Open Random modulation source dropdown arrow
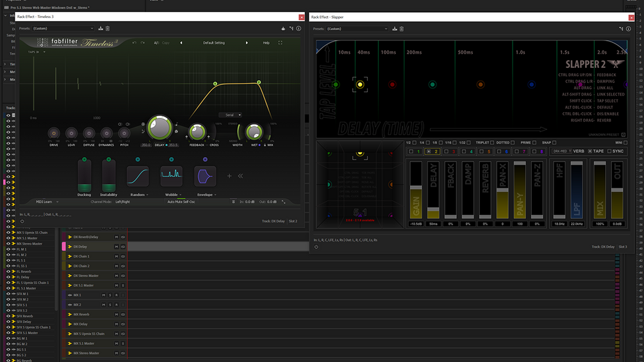 [x=147, y=195]
